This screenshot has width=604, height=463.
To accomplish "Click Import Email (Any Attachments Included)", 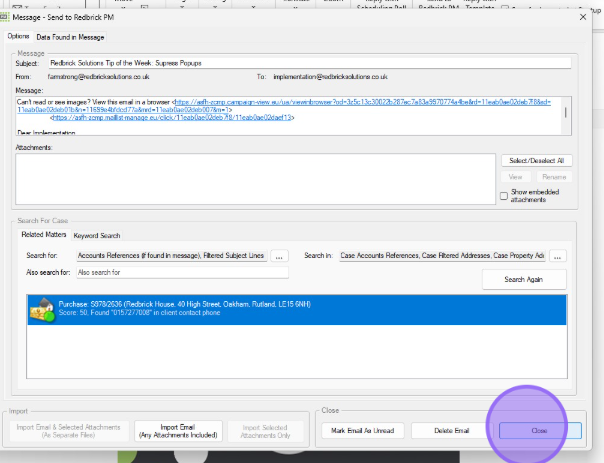I will point(176,431).
